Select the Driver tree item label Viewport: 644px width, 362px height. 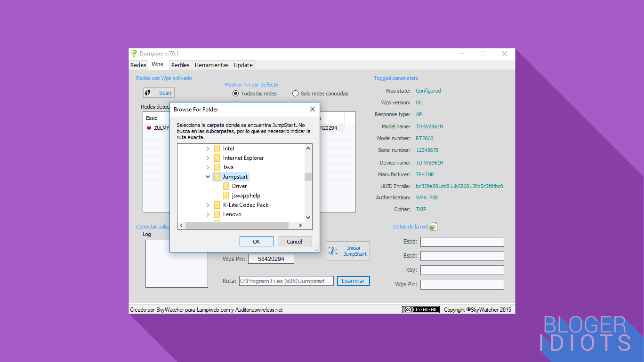coord(240,186)
